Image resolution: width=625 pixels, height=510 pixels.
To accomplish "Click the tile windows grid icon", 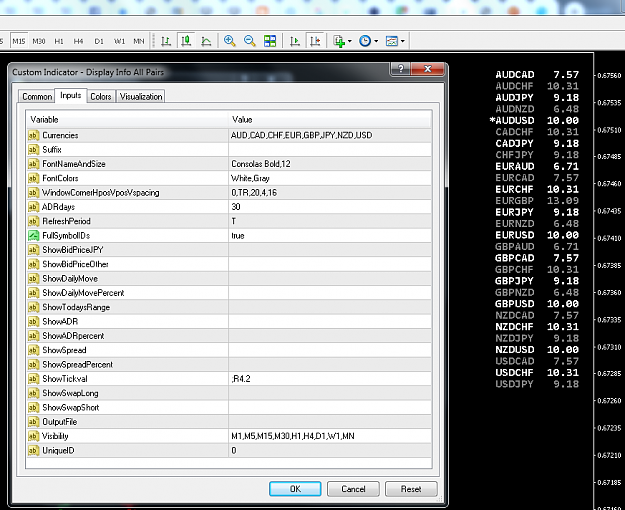I will [270, 41].
